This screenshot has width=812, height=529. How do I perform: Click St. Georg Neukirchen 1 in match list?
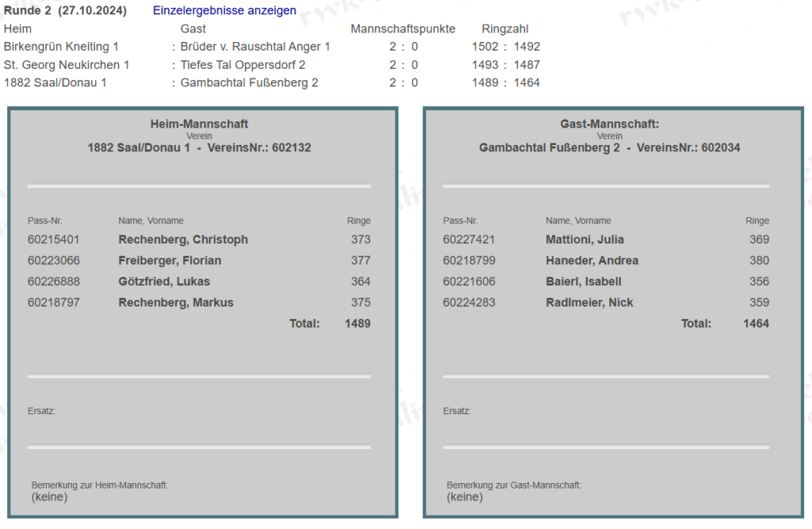[x=67, y=65]
